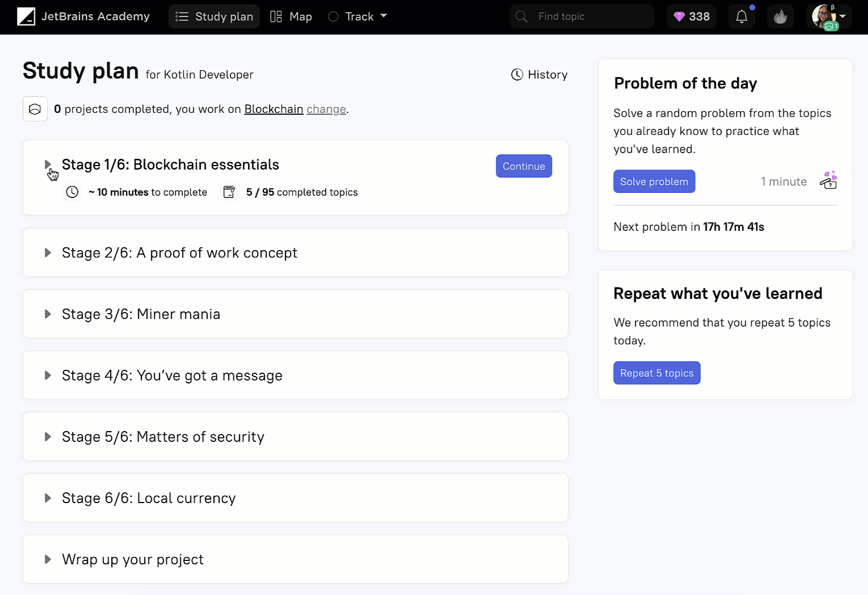This screenshot has width=868, height=595.
Task: Click the '~ 10 minutes to complete' text
Action: pos(148,192)
